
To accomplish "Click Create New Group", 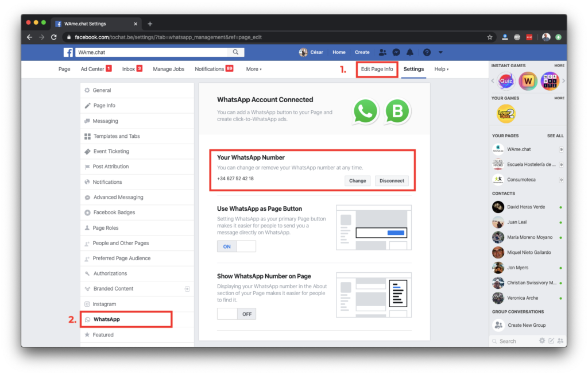I will (x=527, y=326).
